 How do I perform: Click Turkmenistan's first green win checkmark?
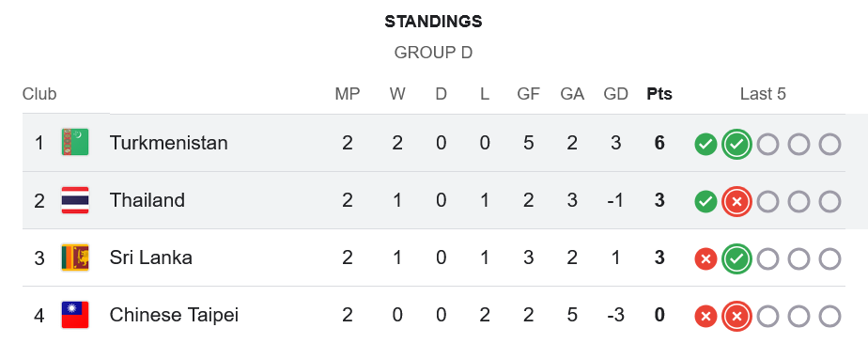tap(705, 145)
